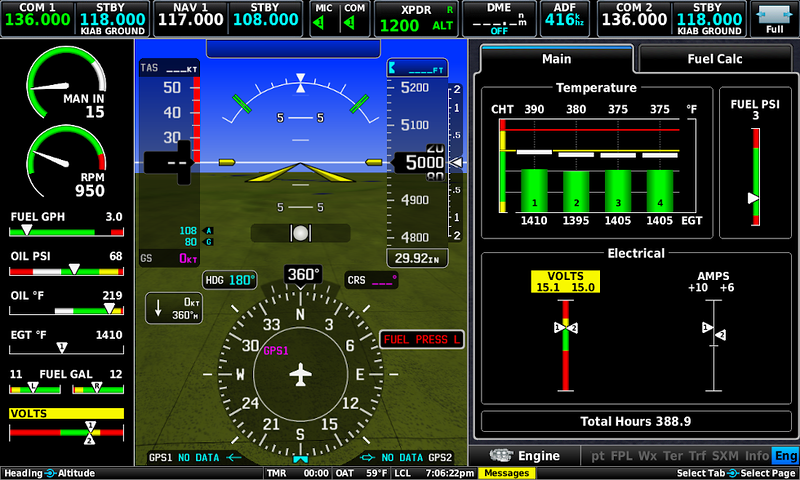Click the 29.92IN barometer setting
Image resolution: width=800 pixels, height=480 pixels.
pyautogui.click(x=417, y=258)
